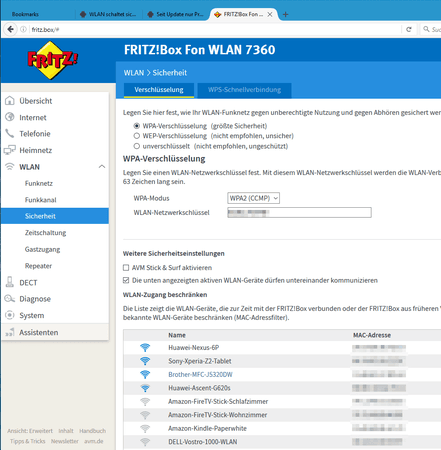This screenshot has height=450, width=441.
Task: Open the WPA-Modus dropdown
Action: [253, 198]
